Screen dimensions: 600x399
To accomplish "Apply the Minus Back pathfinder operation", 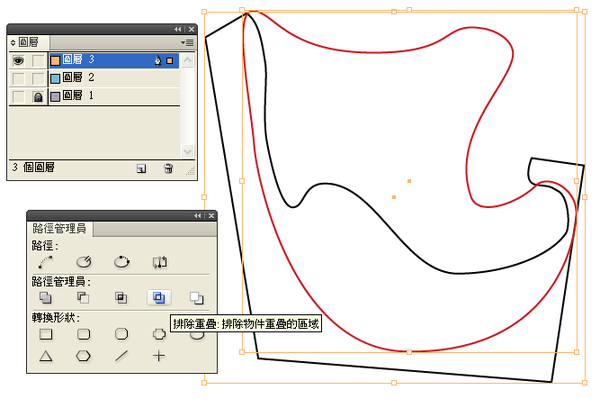I will pos(197,298).
